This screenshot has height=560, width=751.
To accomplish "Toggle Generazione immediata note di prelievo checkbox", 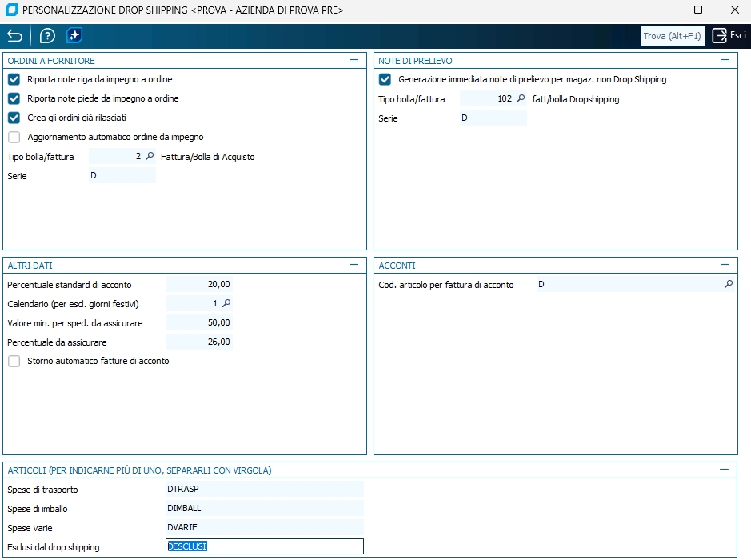I will [x=385, y=80].
